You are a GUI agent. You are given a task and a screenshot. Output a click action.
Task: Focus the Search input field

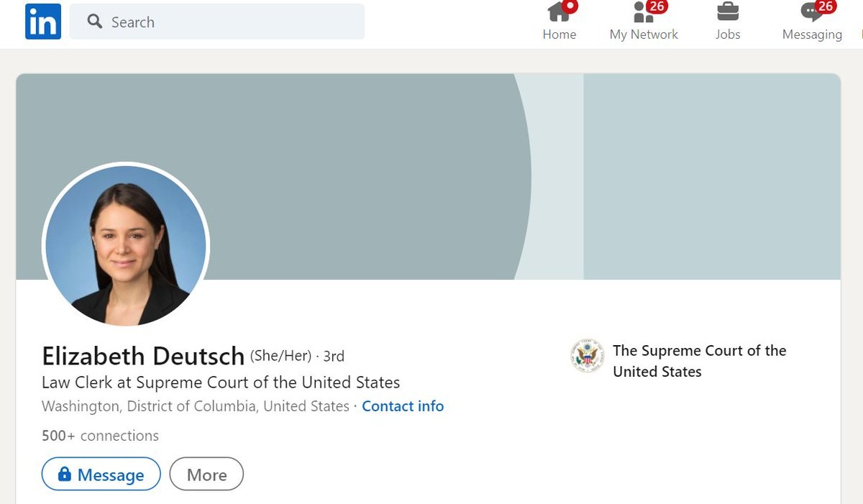pos(230,22)
